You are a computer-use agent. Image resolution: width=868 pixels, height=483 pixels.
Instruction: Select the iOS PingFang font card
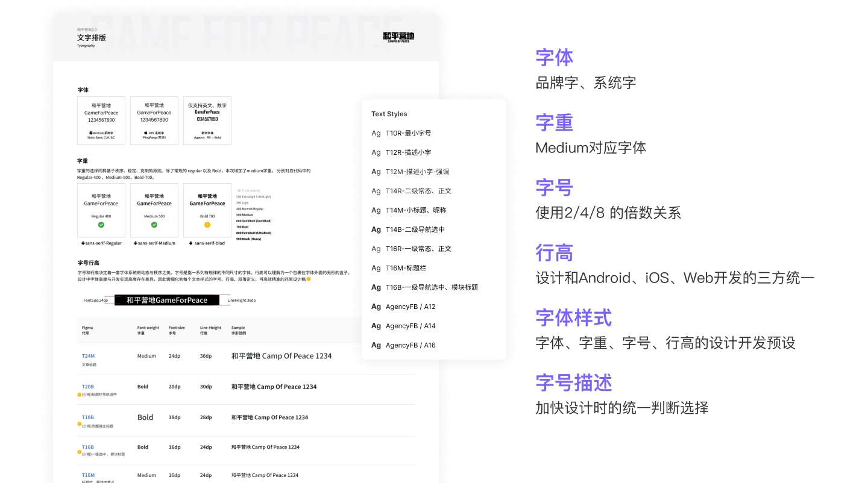[154, 120]
